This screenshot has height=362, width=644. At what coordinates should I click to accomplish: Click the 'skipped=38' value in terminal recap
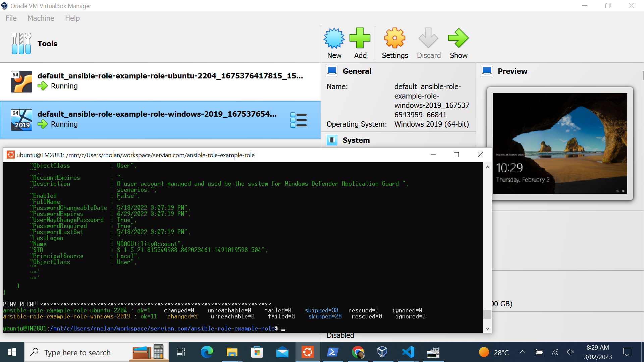[321, 310]
